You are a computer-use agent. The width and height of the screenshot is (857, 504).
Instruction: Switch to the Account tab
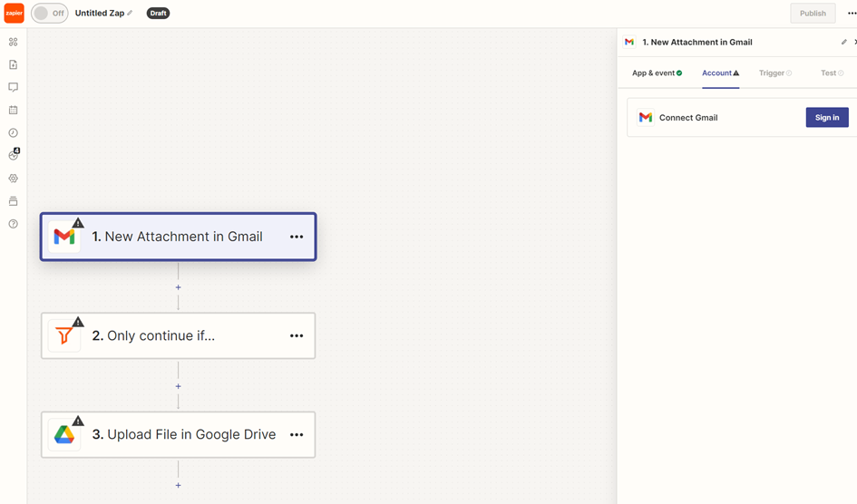(720, 73)
